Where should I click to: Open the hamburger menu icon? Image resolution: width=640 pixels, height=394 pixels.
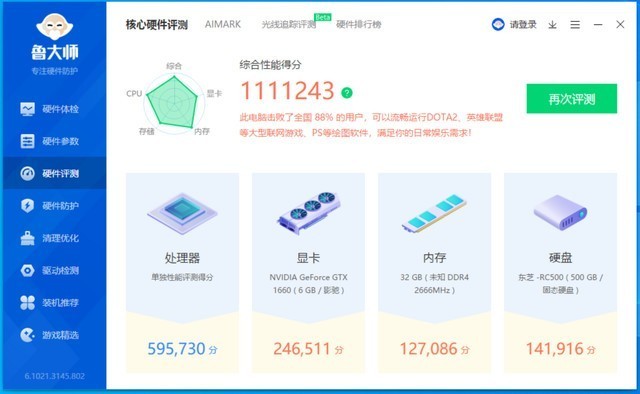(575, 24)
